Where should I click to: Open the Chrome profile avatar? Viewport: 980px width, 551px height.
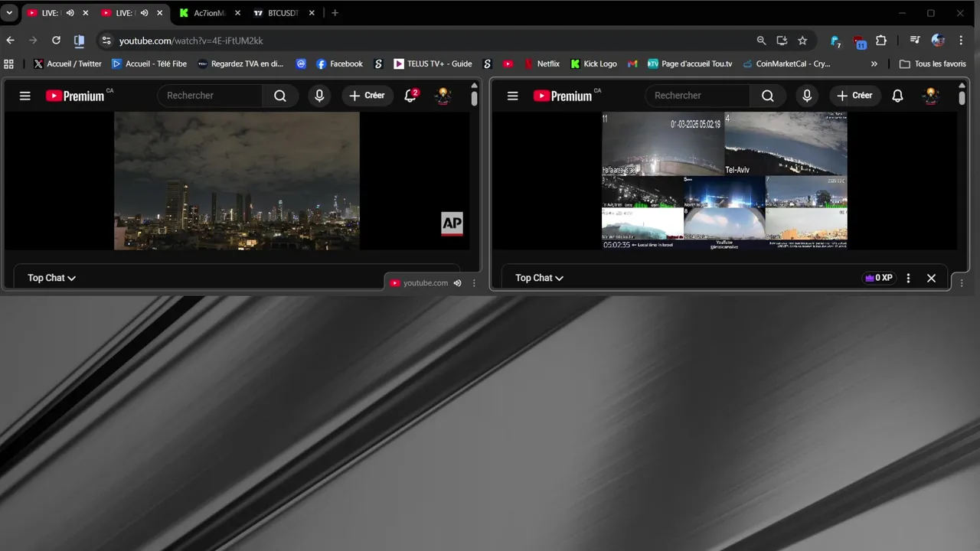click(x=938, y=41)
